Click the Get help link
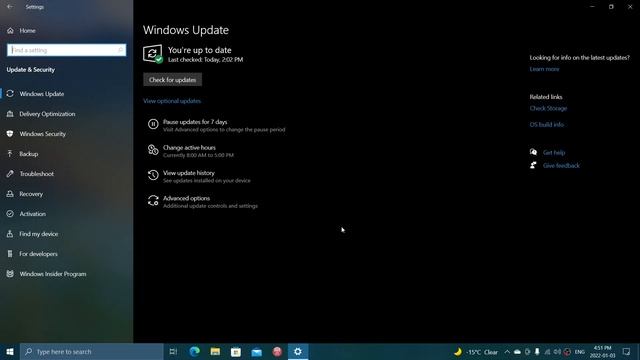 554,152
